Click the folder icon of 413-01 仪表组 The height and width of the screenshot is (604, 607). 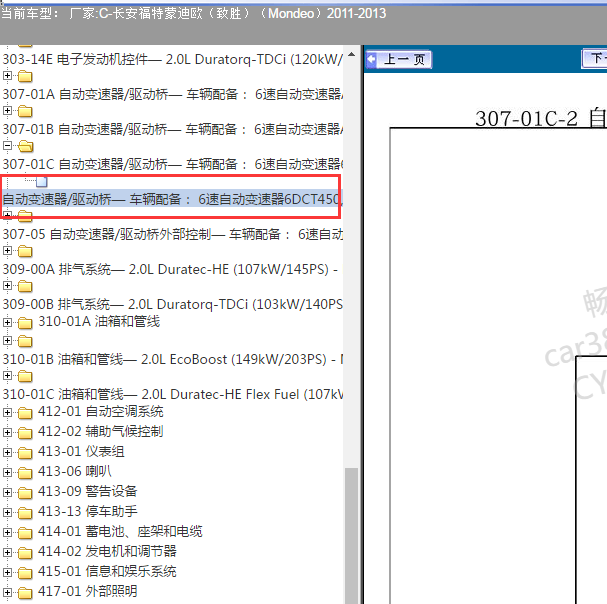[x=25, y=453]
